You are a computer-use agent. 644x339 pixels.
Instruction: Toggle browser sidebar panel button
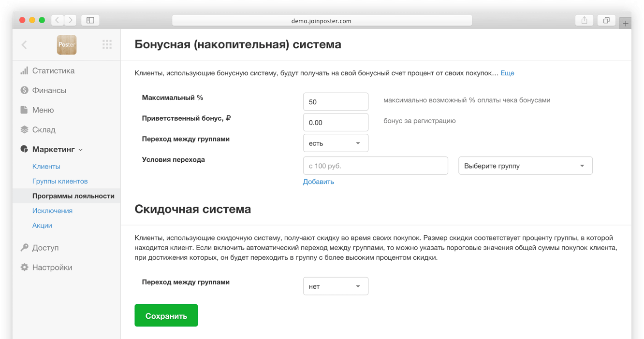[90, 20]
